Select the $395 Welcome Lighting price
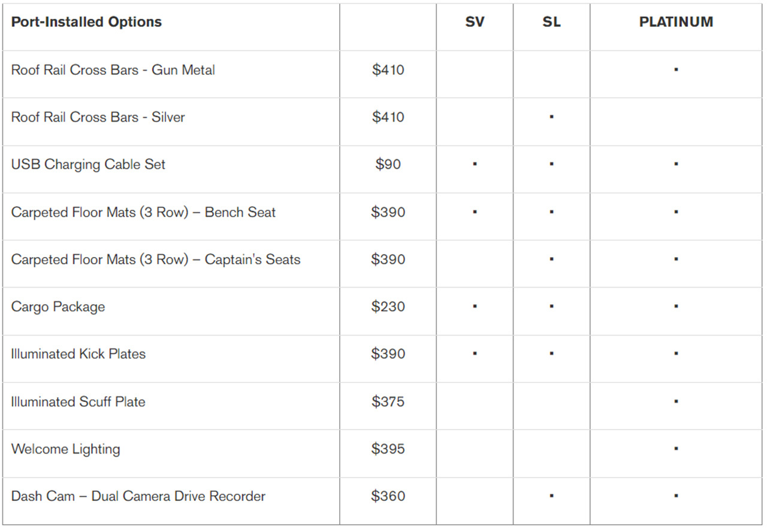Viewport: 767px width, 532px height. tap(388, 449)
